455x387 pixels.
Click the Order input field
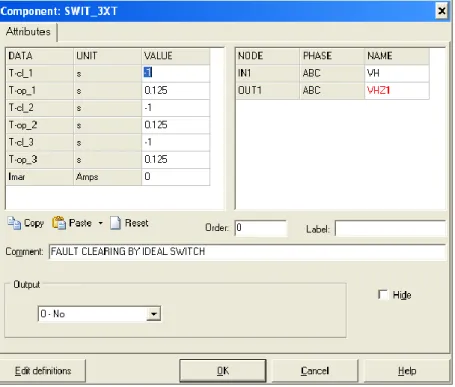coord(261,228)
